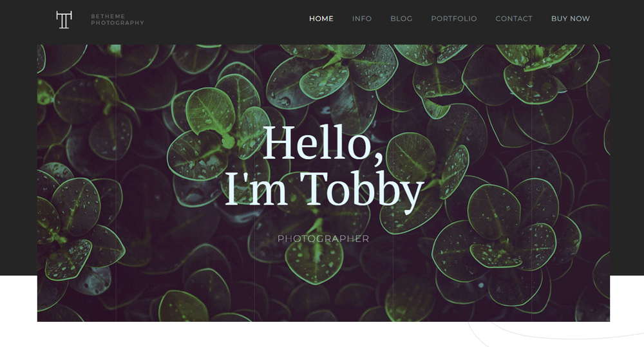
Task: Navigate to the BLOG section
Action: (x=401, y=19)
